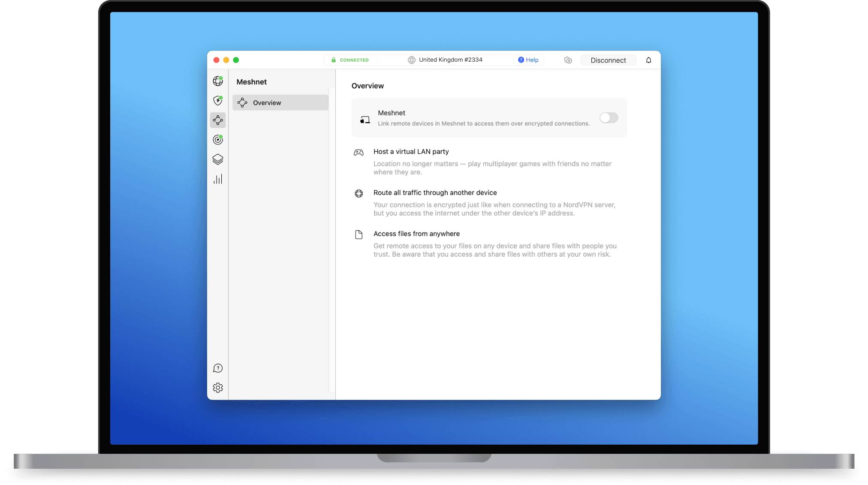
Task: Select the Overview item in the Meshnet sidebar
Action: 280,102
